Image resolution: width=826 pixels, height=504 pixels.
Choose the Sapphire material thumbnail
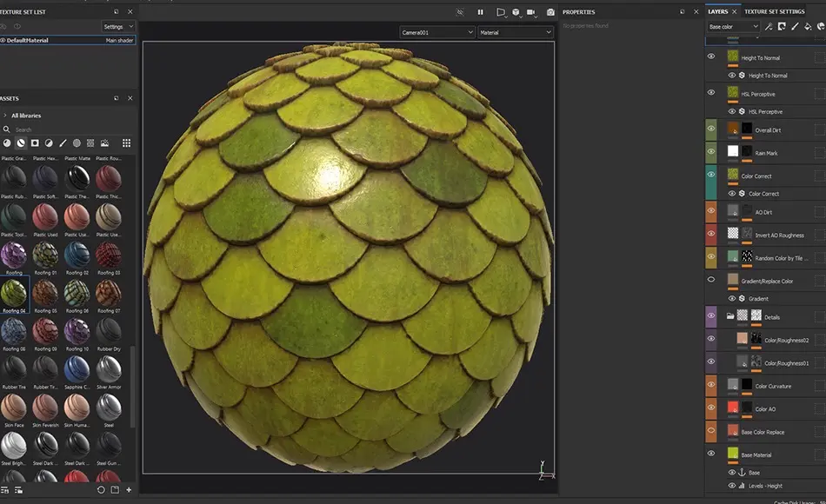tap(77, 369)
